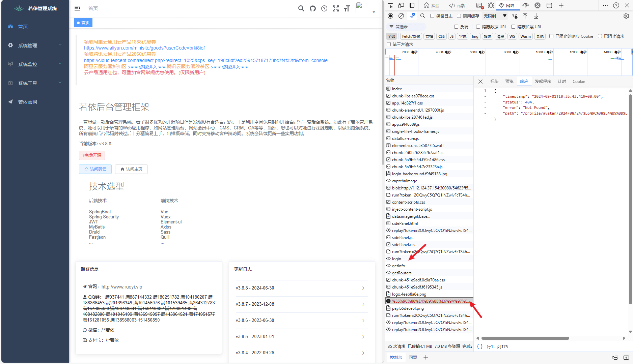
Task: Open 若依官网 in the sidebar
Action: click(x=35, y=102)
